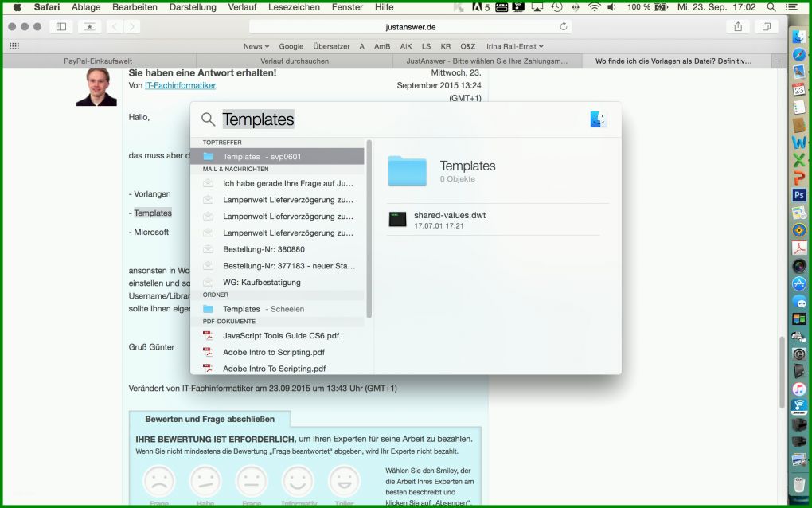Screen dimensions: 812x508
Task: Click the Safari share button
Action: pos(738,27)
